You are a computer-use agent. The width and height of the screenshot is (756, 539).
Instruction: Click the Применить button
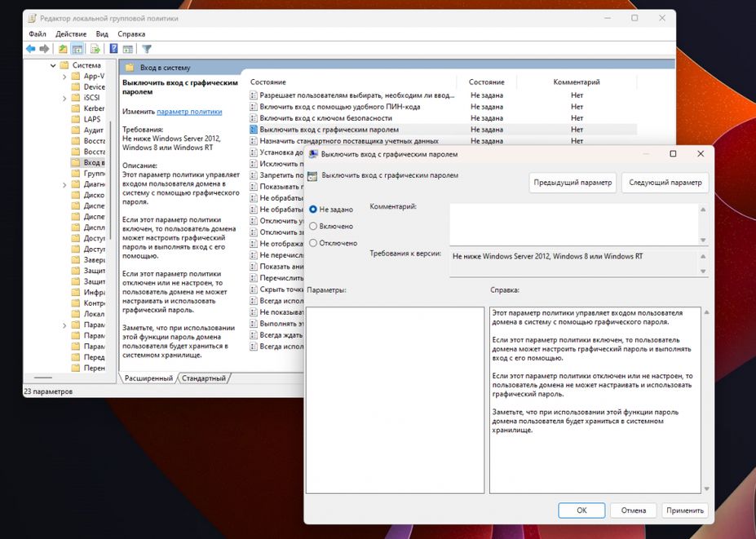(685, 510)
